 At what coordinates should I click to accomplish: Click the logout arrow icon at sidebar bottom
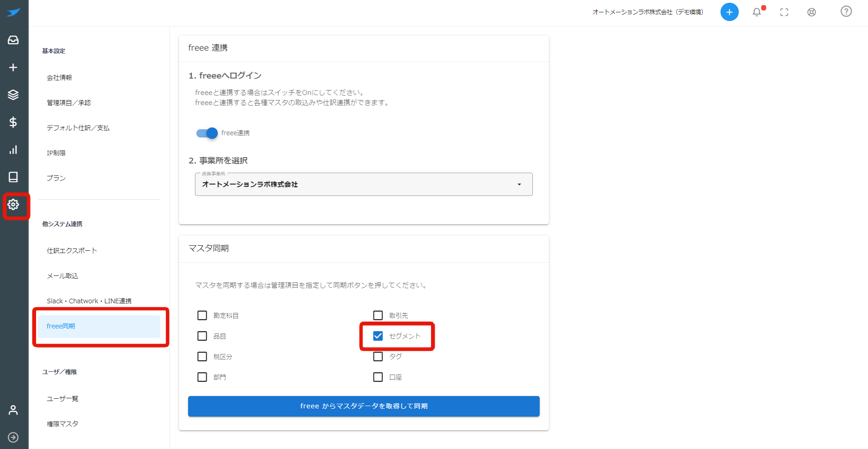[x=13, y=438]
